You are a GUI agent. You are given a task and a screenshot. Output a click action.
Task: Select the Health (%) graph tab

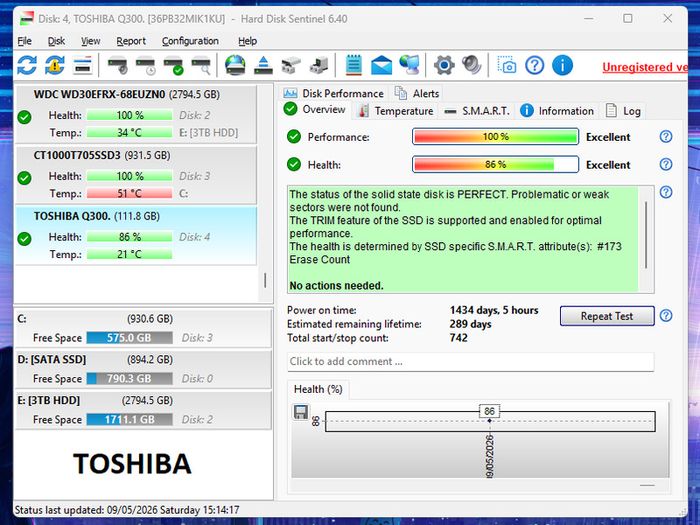(x=318, y=389)
